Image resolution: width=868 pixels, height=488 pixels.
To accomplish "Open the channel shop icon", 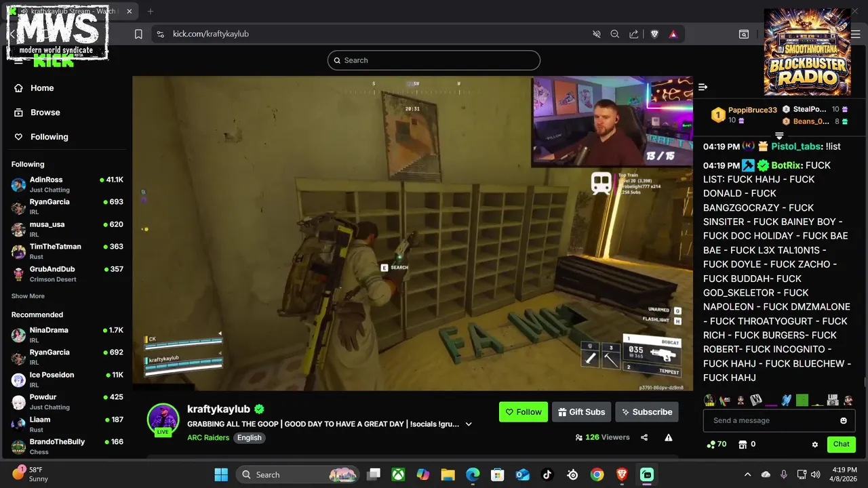I will click(743, 445).
